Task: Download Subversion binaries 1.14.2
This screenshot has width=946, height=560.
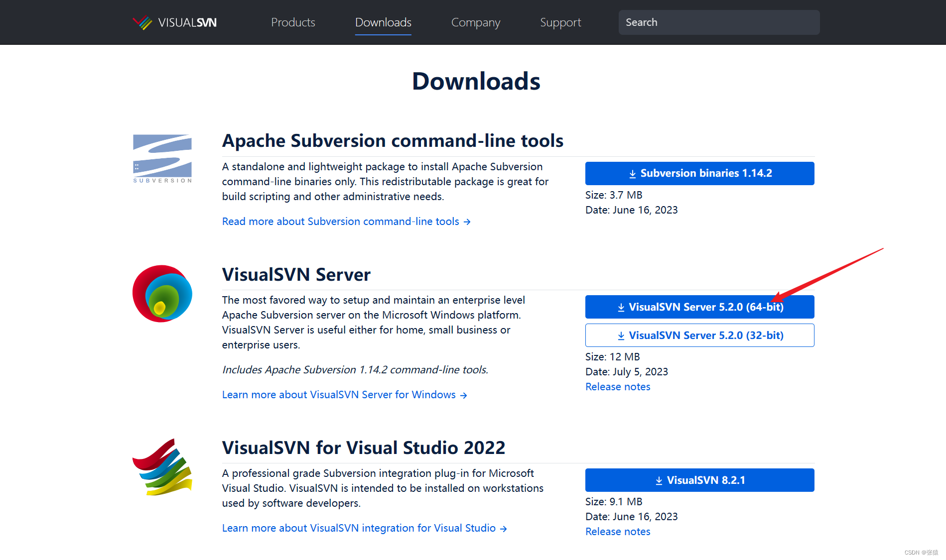Action: pyautogui.click(x=699, y=173)
